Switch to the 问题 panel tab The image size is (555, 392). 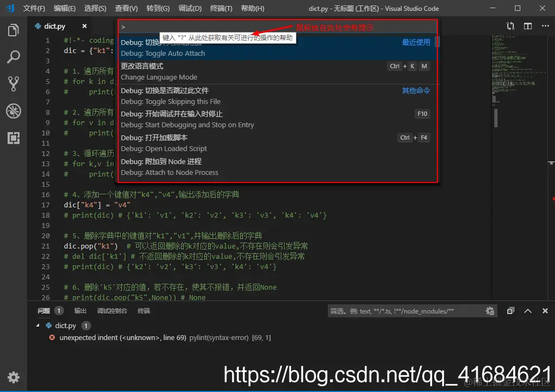pos(44,311)
